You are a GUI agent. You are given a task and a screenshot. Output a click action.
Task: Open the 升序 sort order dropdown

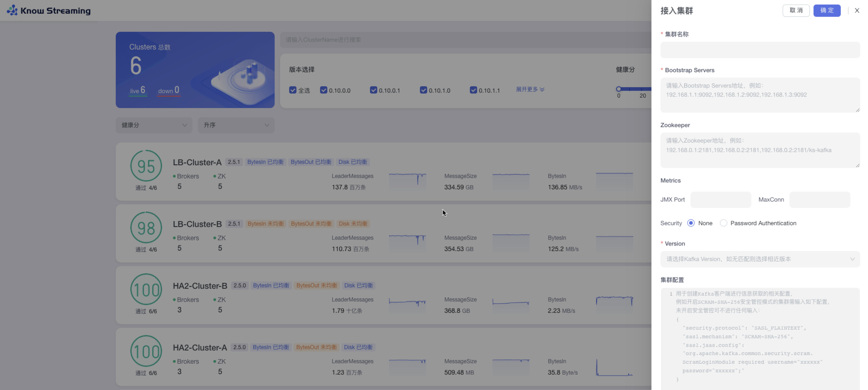click(236, 125)
